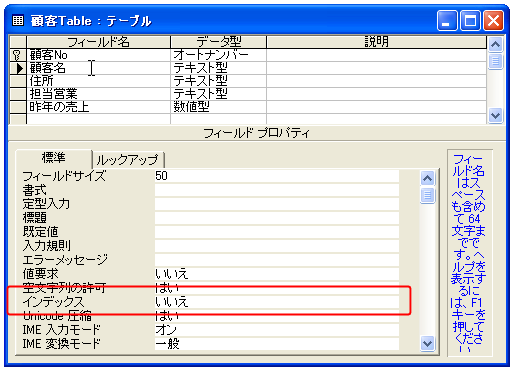Click the primary key icon beside 顧客No
Viewport: 512px width, 368px height.
[x=17, y=55]
